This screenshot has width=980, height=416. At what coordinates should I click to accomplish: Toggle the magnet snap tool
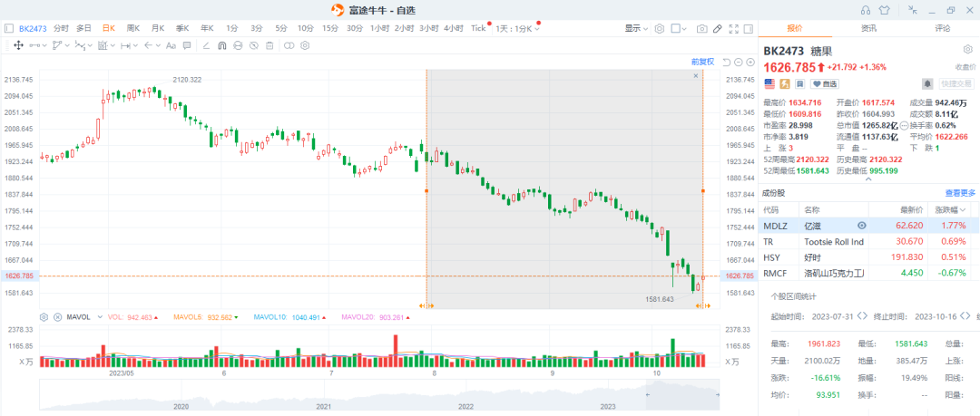click(222, 45)
